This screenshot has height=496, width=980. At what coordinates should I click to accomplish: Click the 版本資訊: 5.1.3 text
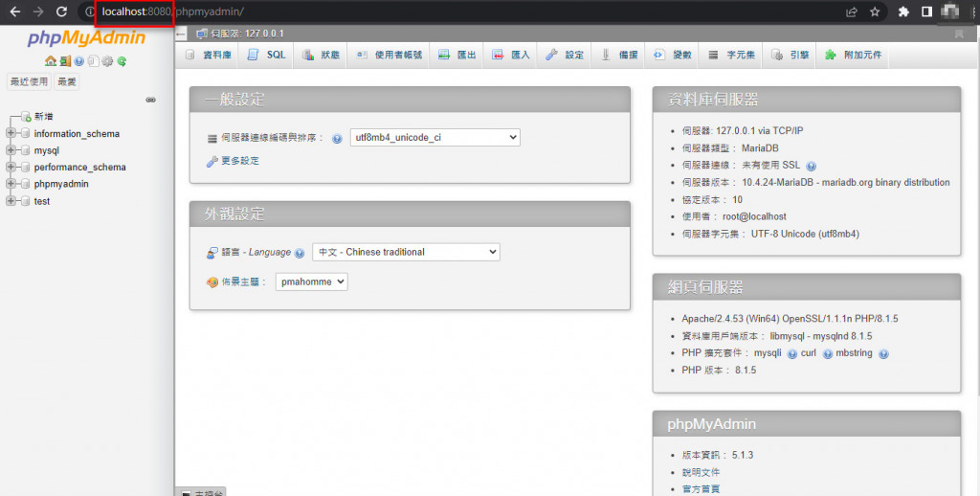click(718, 455)
